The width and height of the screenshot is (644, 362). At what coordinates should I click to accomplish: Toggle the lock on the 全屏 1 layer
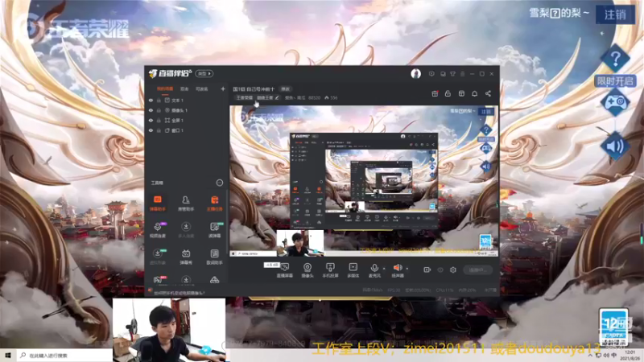(x=159, y=120)
